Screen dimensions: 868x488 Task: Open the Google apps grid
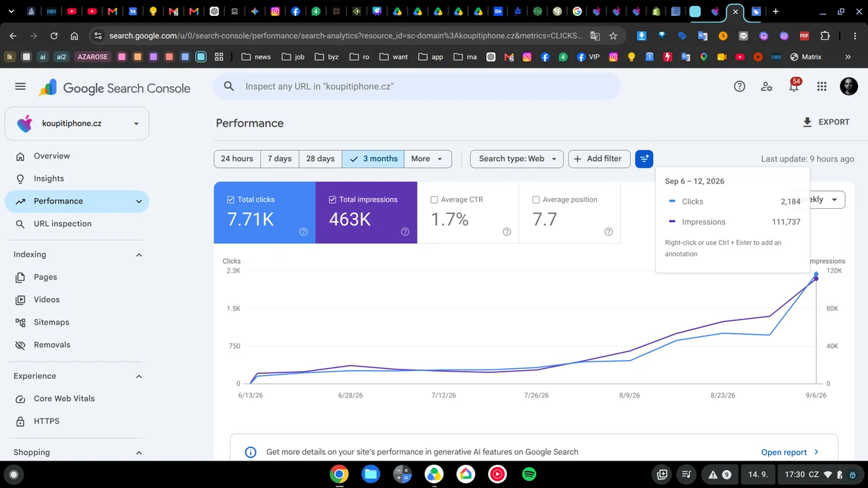pyautogui.click(x=822, y=87)
